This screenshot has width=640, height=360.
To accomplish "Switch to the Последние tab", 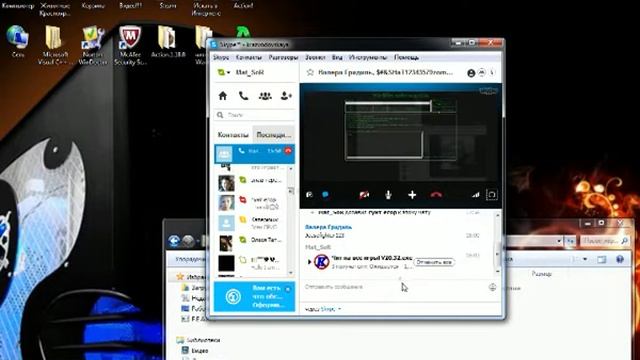I will click(x=273, y=135).
